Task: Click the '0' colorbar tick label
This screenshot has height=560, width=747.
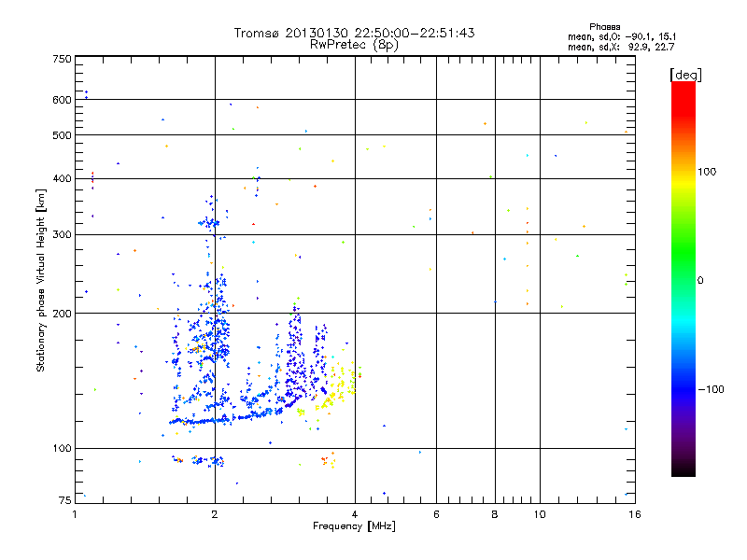Action: 700,280
